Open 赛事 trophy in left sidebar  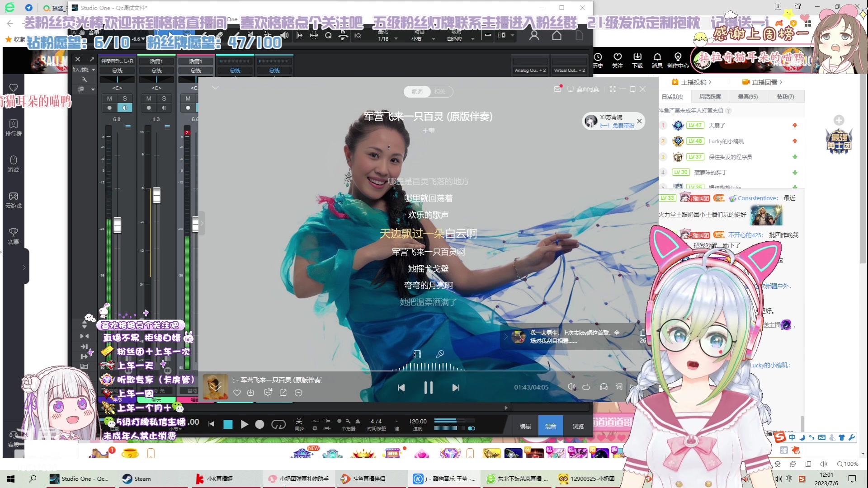[x=14, y=236]
